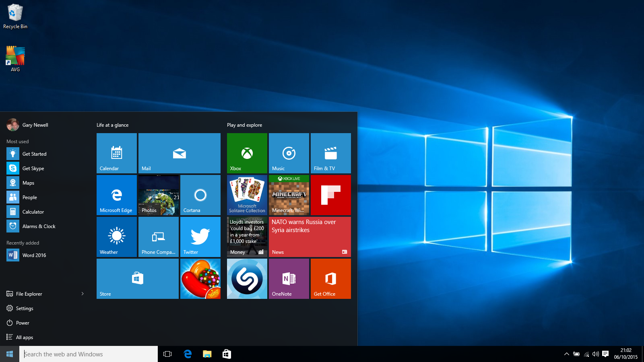
Task: Click the Windows Start button
Action: [x=10, y=354]
